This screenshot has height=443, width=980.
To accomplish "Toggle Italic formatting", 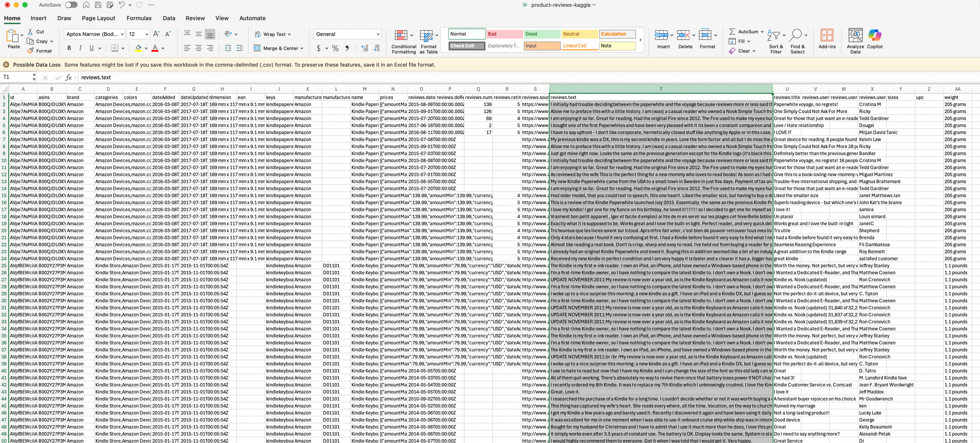I will click(x=80, y=48).
